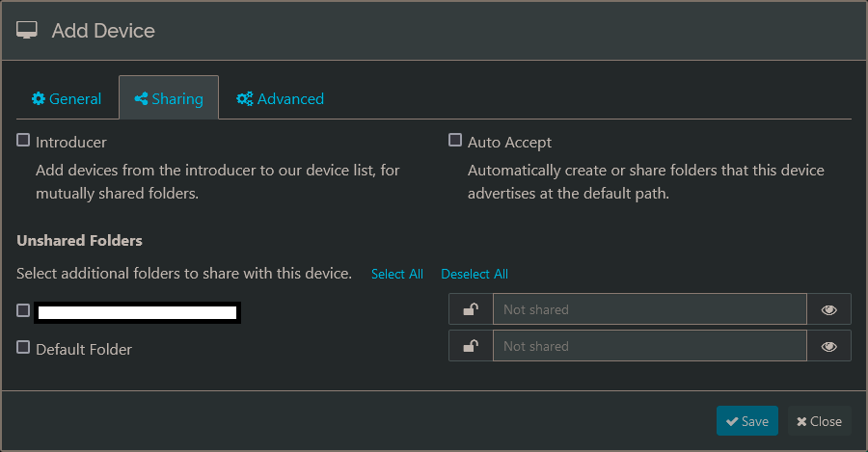
Task: Open the Advanced tab
Action: coord(281,98)
